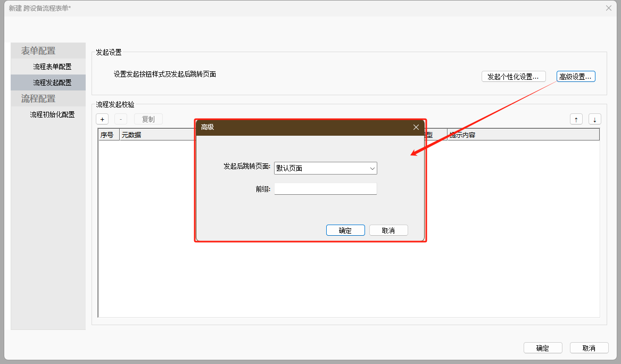
Task: Open 流程初始化配置 in the sidebar
Action: (x=52, y=114)
